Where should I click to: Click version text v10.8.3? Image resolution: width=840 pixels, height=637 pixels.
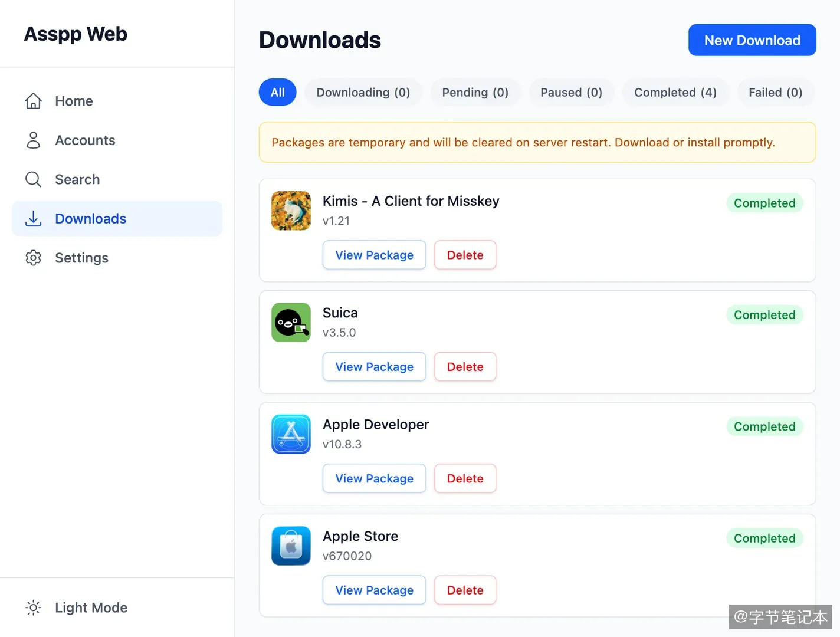[x=342, y=444]
